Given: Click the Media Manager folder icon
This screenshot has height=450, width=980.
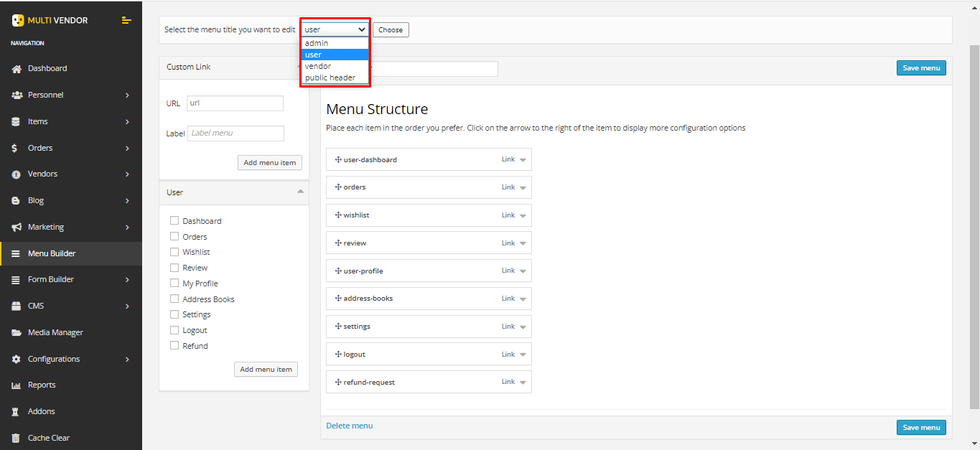Looking at the screenshot, I should pyautogui.click(x=16, y=333).
